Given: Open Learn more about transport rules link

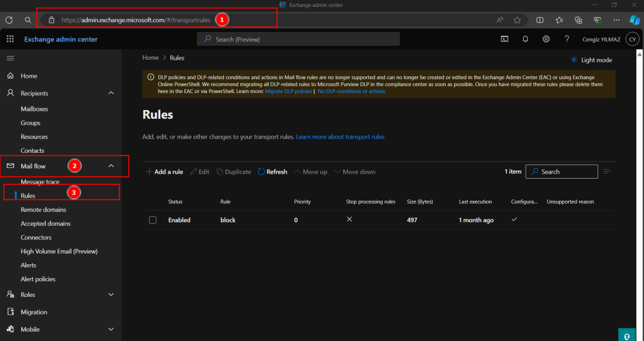Looking at the screenshot, I should point(340,137).
